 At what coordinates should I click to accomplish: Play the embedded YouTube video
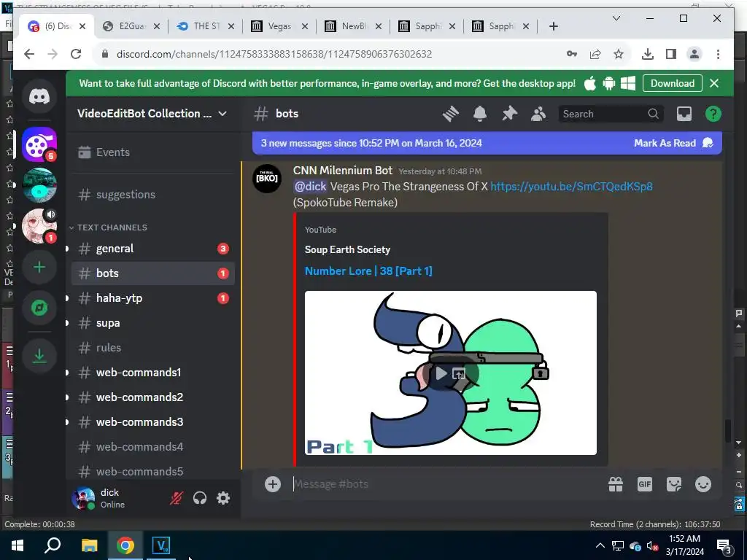(x=441, y=373)
